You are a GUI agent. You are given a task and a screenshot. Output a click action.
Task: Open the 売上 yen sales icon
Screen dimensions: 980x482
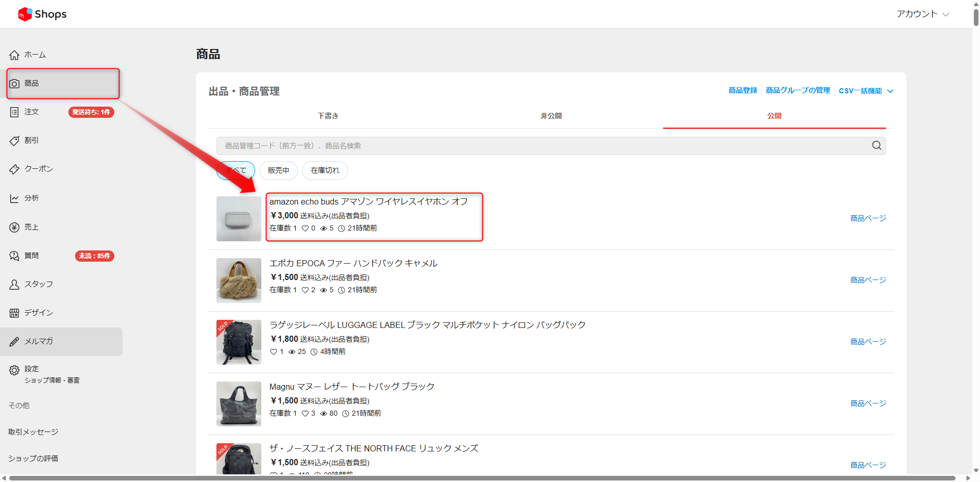14,227
